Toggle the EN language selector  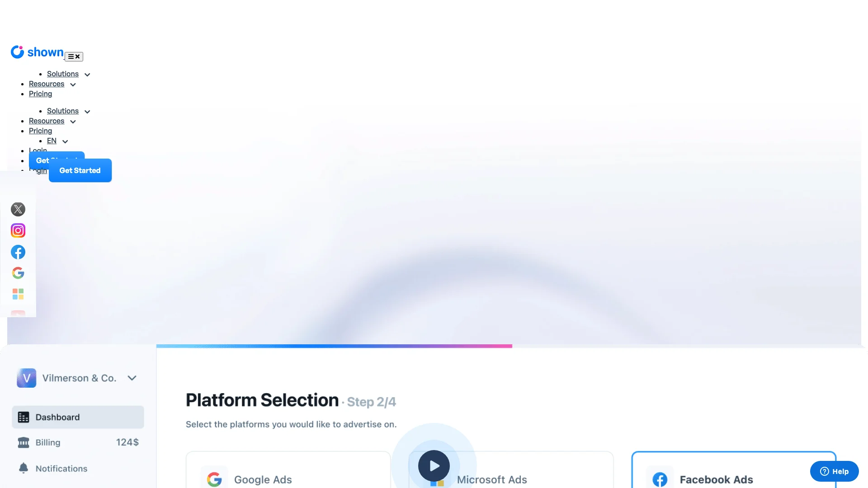point(56,141)
